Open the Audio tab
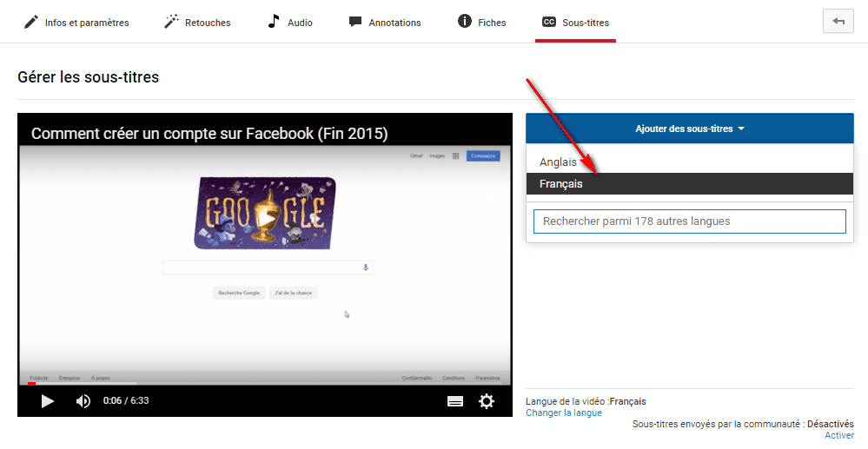Screen dimensions: 868x449 tap(290, 23)
